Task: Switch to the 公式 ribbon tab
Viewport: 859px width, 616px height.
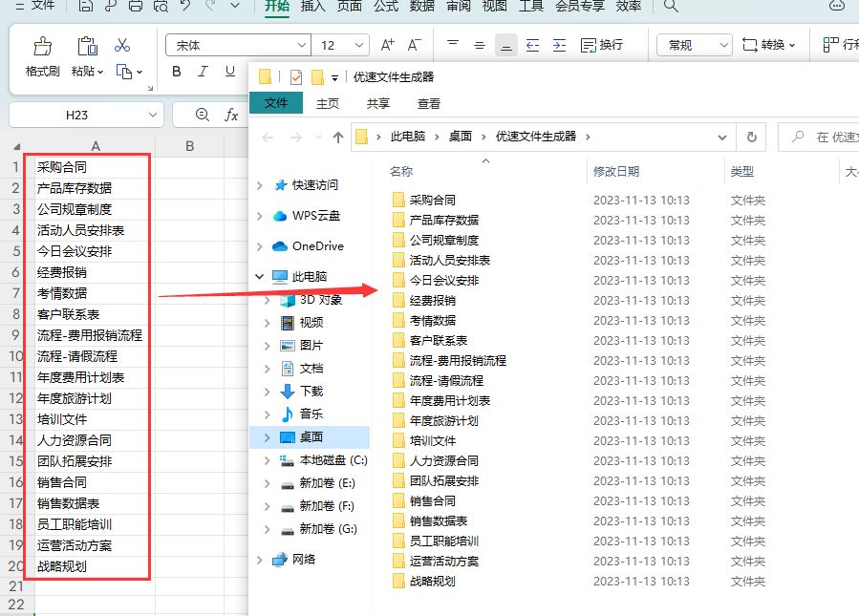Action: [x=386, y=6]
